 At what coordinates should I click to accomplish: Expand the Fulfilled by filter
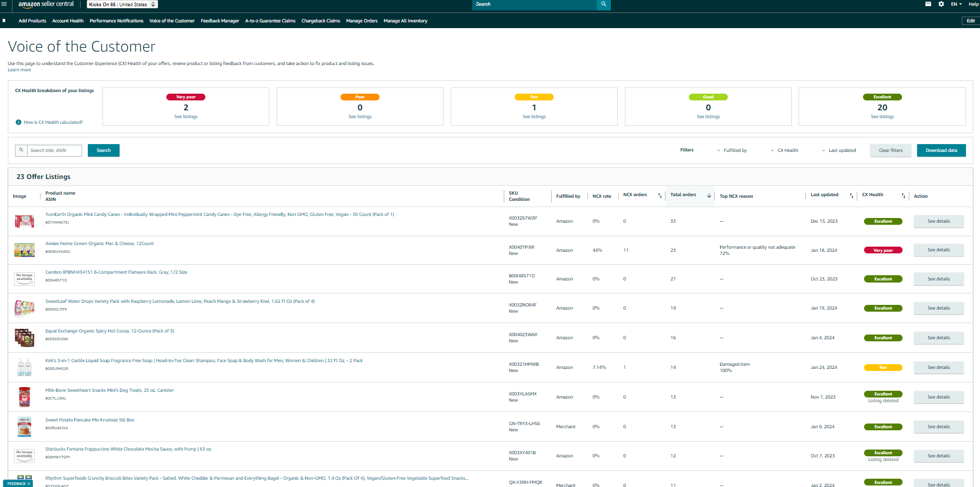pyautogui.click(x=732, y=150)
